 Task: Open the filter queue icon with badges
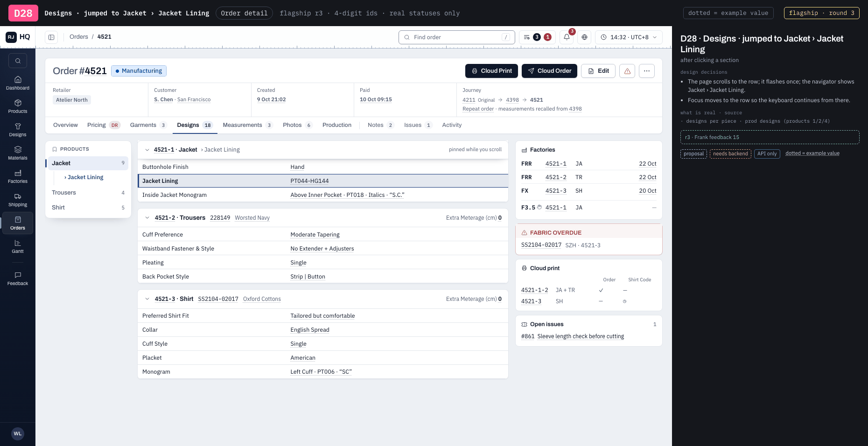[537, 37]
